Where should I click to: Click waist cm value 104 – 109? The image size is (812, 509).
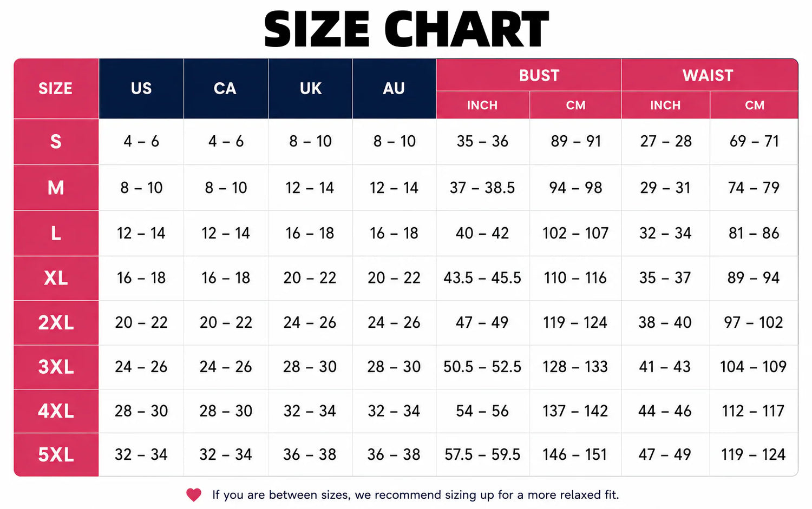[753, 367]
